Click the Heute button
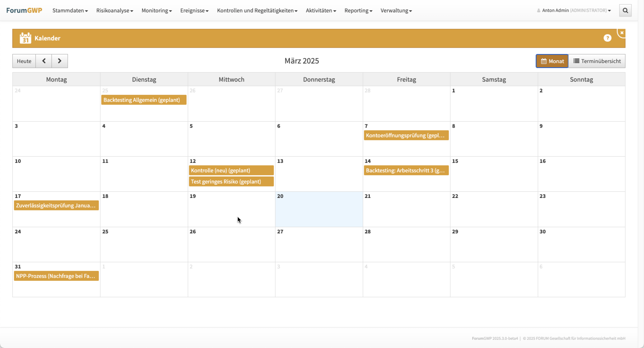 click(x=24, y=61)
